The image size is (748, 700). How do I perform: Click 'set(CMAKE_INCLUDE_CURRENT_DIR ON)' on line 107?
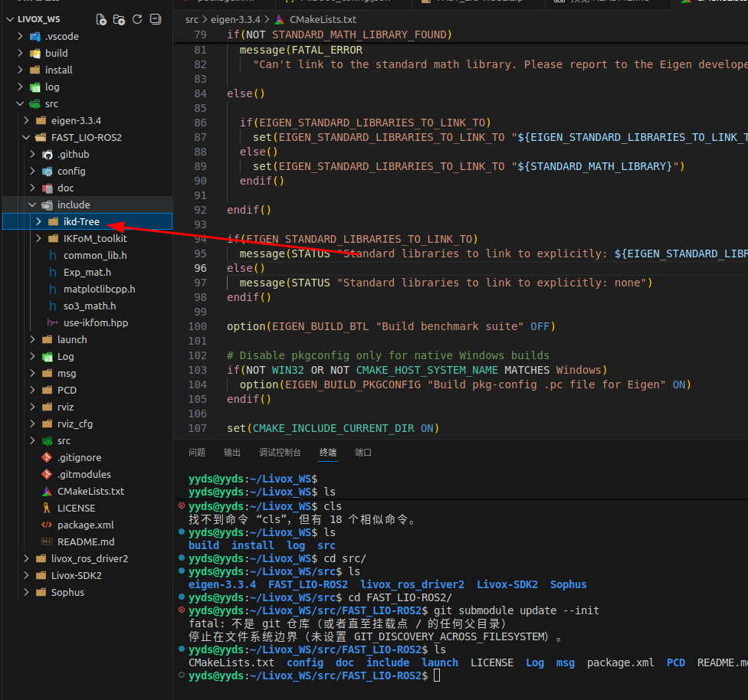333,429
